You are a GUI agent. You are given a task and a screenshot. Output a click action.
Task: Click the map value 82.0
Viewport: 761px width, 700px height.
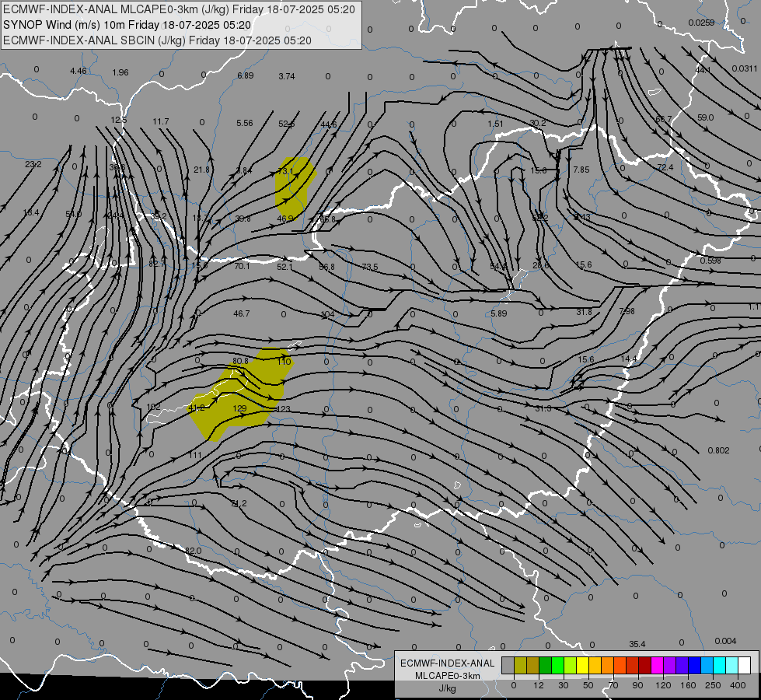(x=193, y=551)
